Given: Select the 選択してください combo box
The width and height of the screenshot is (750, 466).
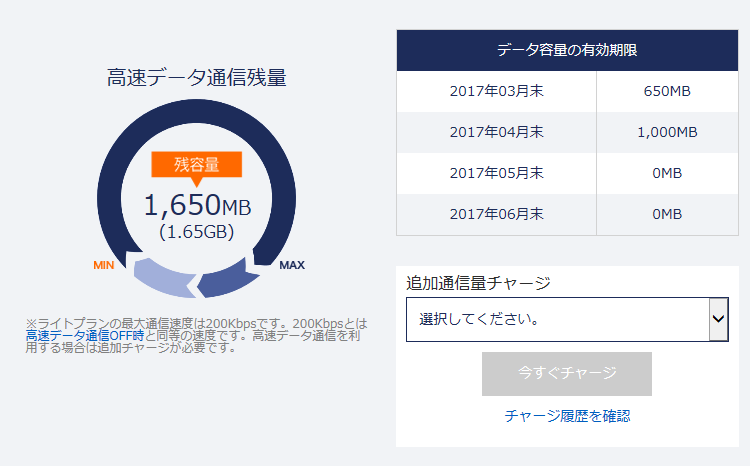Looking at the screenshot, I should (x=567, y=319).
